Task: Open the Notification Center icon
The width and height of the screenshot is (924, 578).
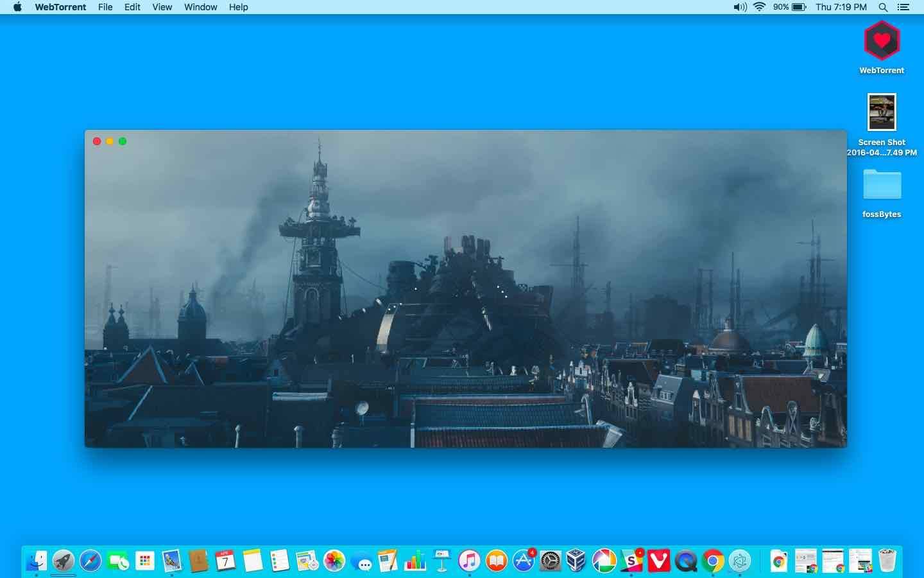Action: point(903,7)
